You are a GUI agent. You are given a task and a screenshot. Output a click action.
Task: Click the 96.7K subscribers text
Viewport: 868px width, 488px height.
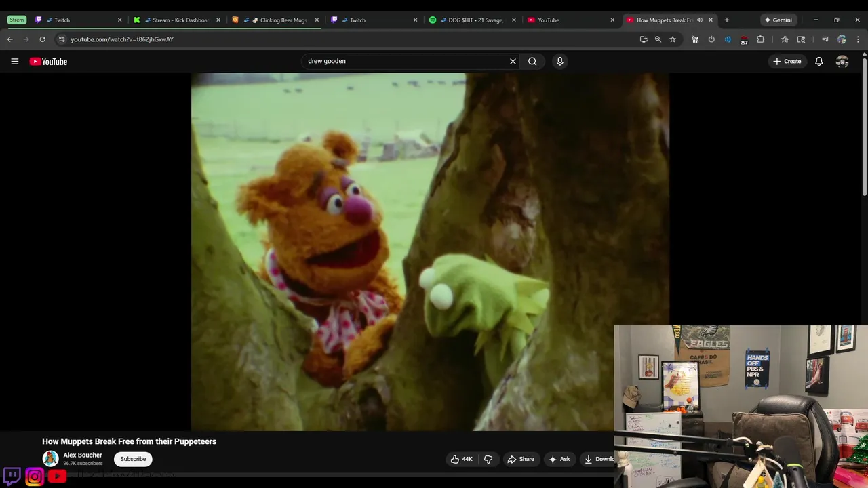[x=83, y=464]
